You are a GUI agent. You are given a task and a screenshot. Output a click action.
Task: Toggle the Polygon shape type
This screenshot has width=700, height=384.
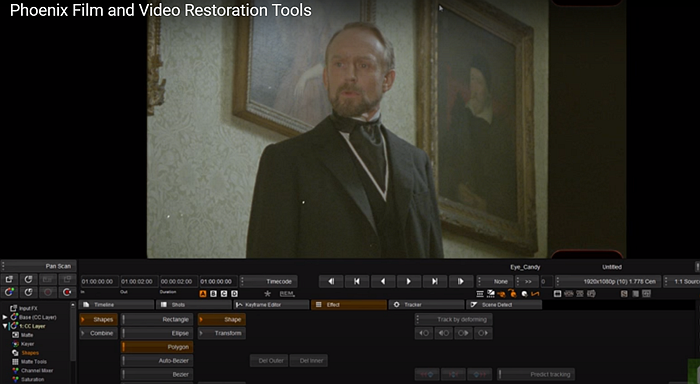click(157, 347)
